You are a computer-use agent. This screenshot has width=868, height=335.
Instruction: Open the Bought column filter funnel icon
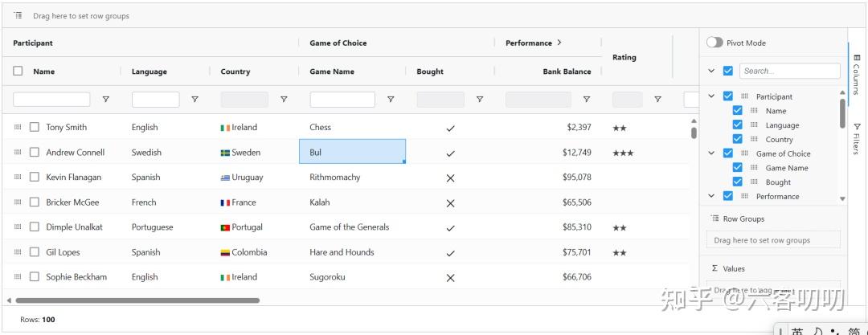coord(480,100)
